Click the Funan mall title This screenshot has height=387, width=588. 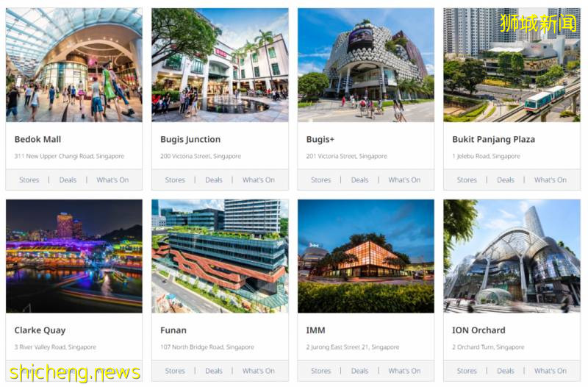(x=173, y=330)
